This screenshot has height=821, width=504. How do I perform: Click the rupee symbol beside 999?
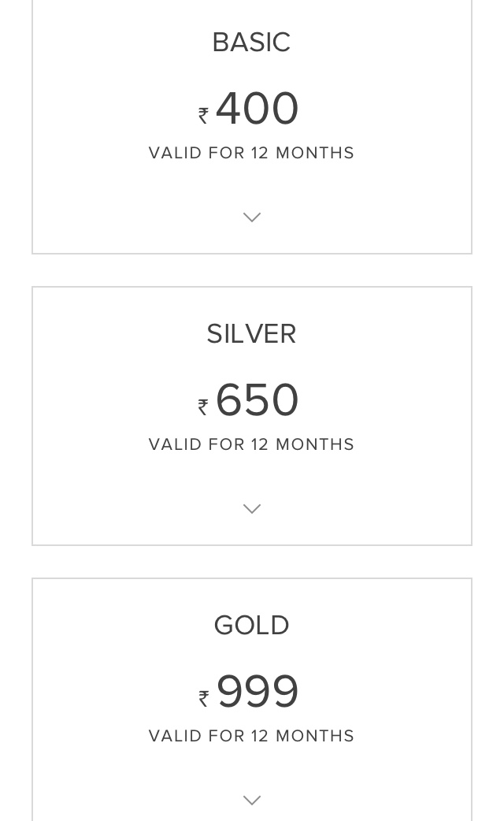pos(203,698)
